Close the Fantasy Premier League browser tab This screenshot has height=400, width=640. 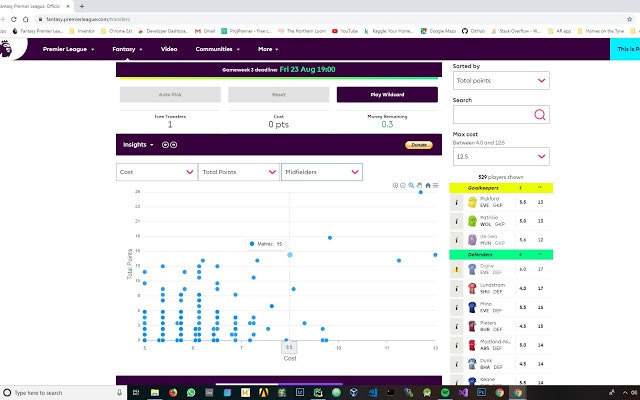[x=68, y=6]
